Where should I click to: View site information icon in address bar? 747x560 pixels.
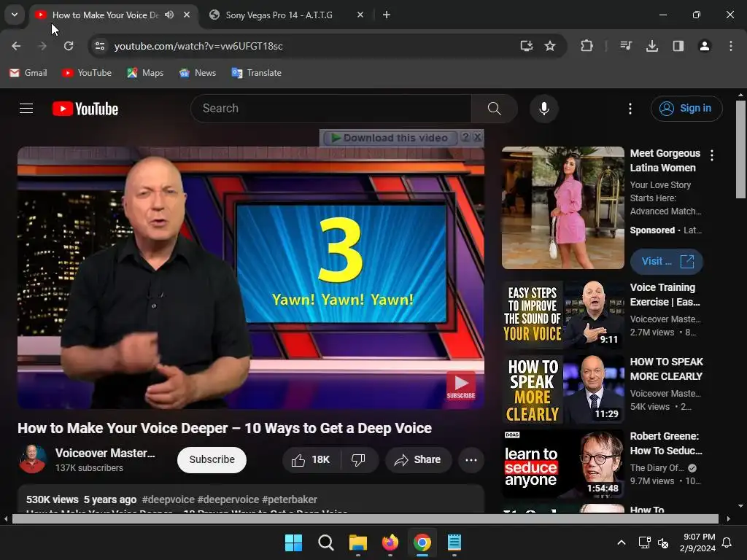99,46
